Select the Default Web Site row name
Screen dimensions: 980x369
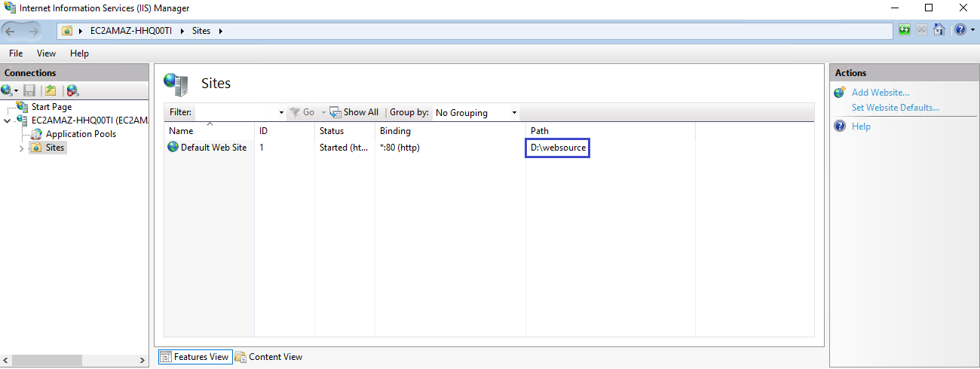click(x=213, y=148)
